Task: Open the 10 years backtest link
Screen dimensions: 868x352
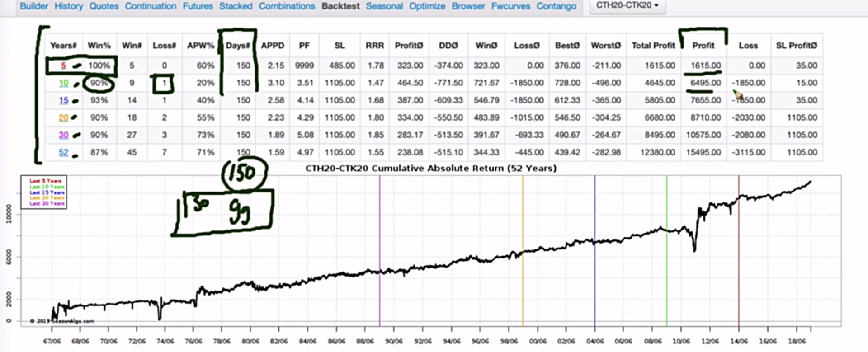Action: click(64, 83)
